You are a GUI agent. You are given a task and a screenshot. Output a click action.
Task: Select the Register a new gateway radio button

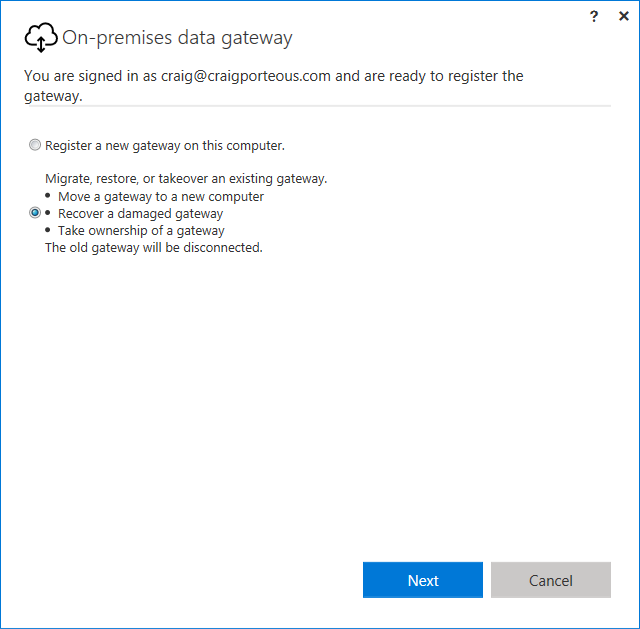point(36,146)
